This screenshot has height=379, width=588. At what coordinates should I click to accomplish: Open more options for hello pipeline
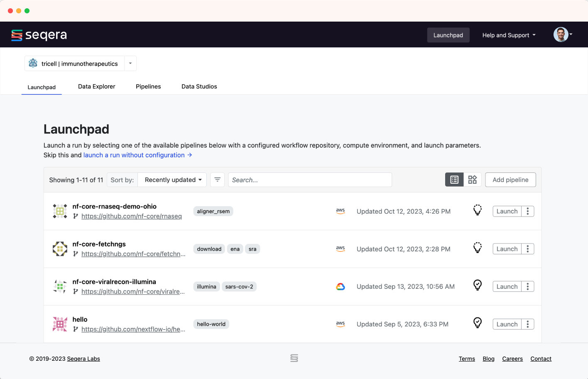(528, 324)
